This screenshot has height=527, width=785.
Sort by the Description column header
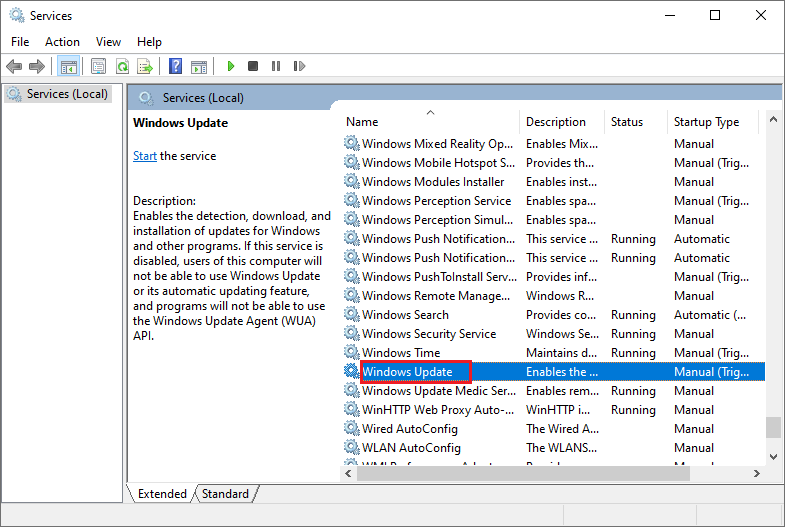(x=562, y=122)
